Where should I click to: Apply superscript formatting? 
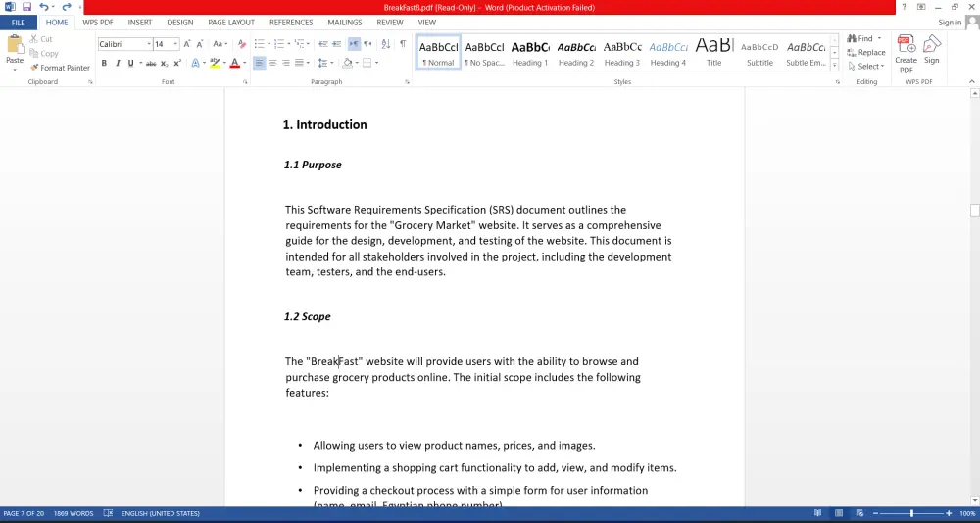click(177, 63)
